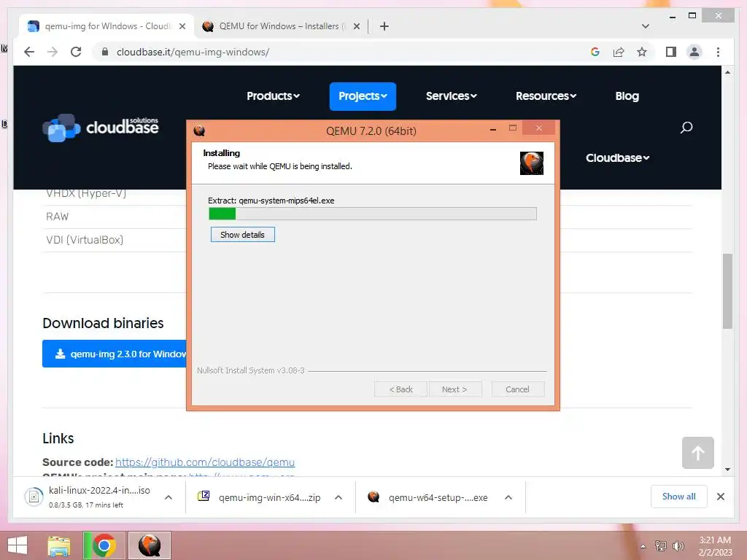
Task: Close the qemu-img for Windows tab
Action: click(182, 26)
